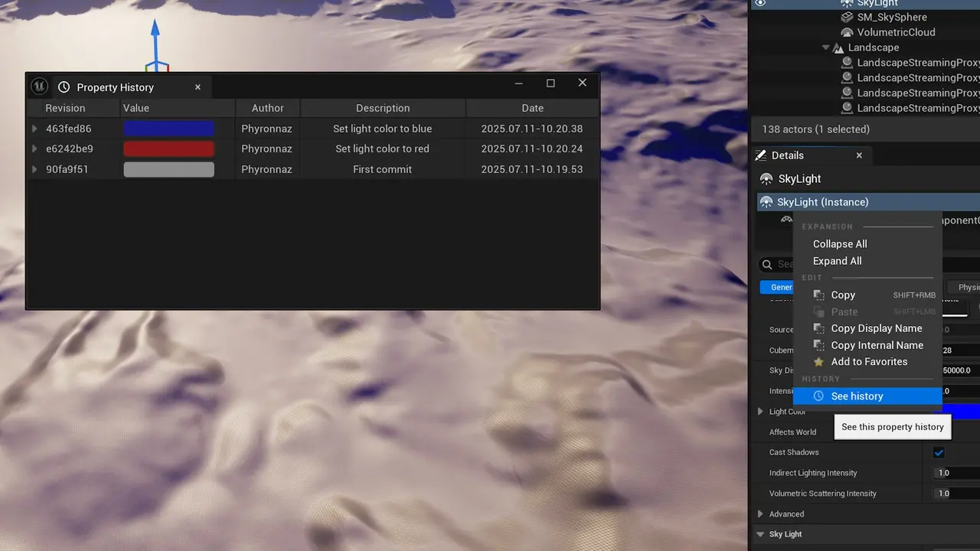Expand the Advanced section in Details
This screenshot has width=980, height=551.
(x=760, y=514)
